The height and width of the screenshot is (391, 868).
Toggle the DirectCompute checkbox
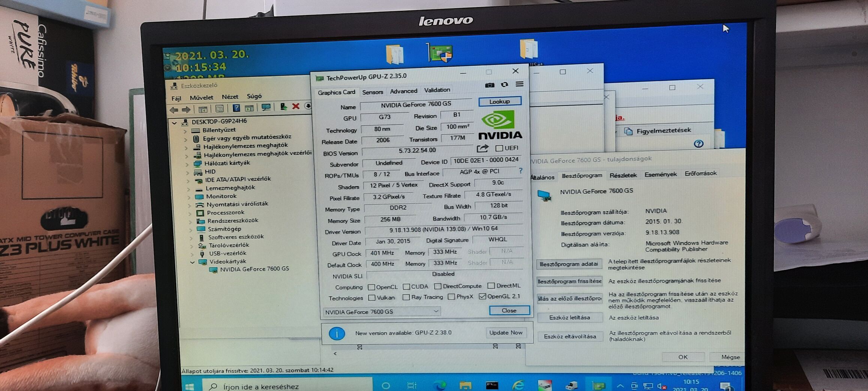click(x=438, y=286)
